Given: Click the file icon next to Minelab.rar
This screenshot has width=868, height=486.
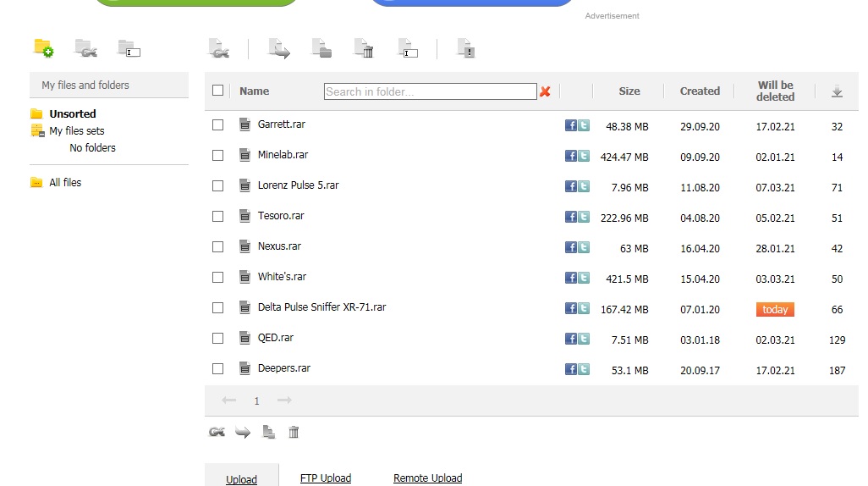Looking at the screenshot, I should [x=244, y=155].
